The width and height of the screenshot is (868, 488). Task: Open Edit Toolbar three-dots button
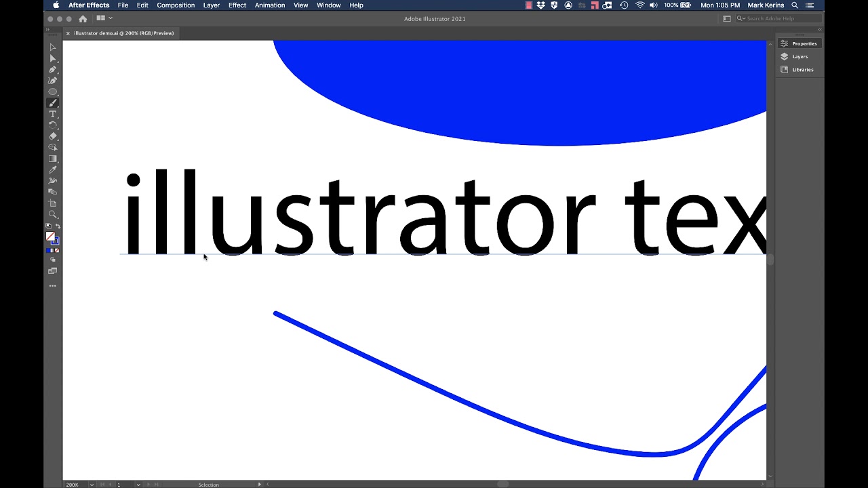[x=52, y=286]
